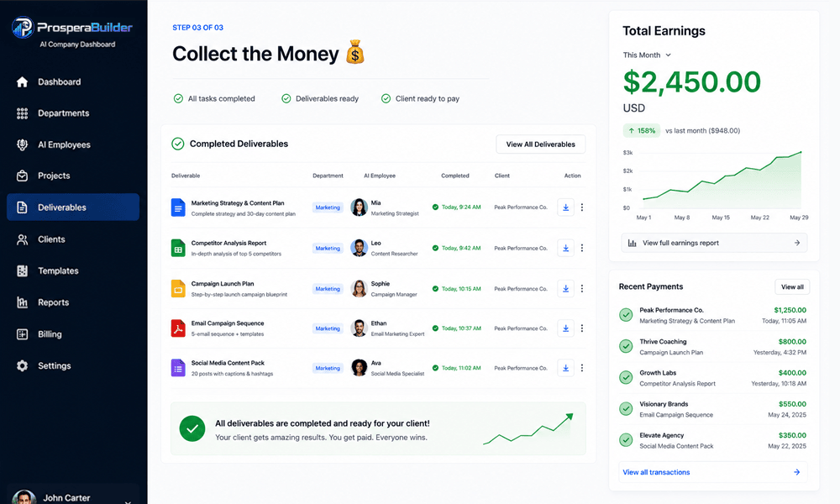Click the Deliverables ready check icon
Viewport: 840px width, 504px height.
pos(286,98)
